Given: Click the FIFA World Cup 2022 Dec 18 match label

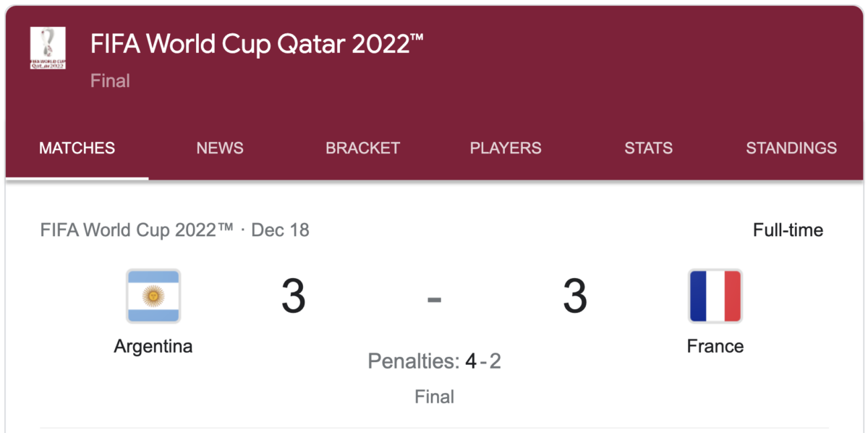Looking at the screenshot, I should [x=175, y=230].
